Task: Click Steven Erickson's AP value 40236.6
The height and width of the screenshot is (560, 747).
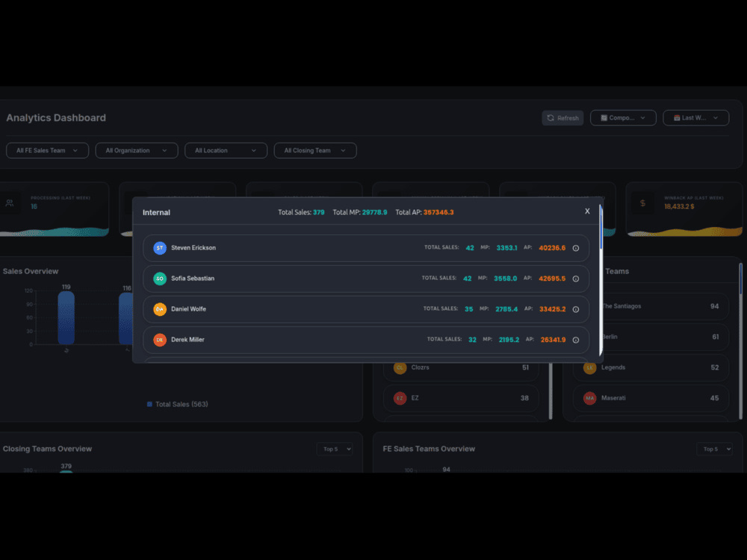Action: click(x=552, y=248)
